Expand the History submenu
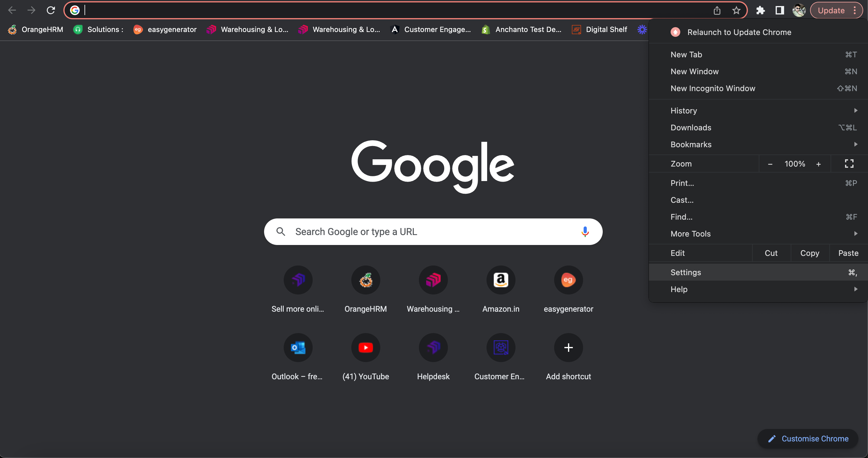This screenshot has height=458, width=868. click(x=758, y=110)
